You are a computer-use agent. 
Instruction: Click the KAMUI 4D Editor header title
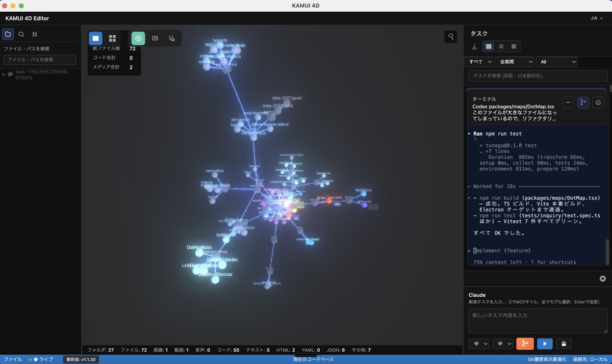27,18
